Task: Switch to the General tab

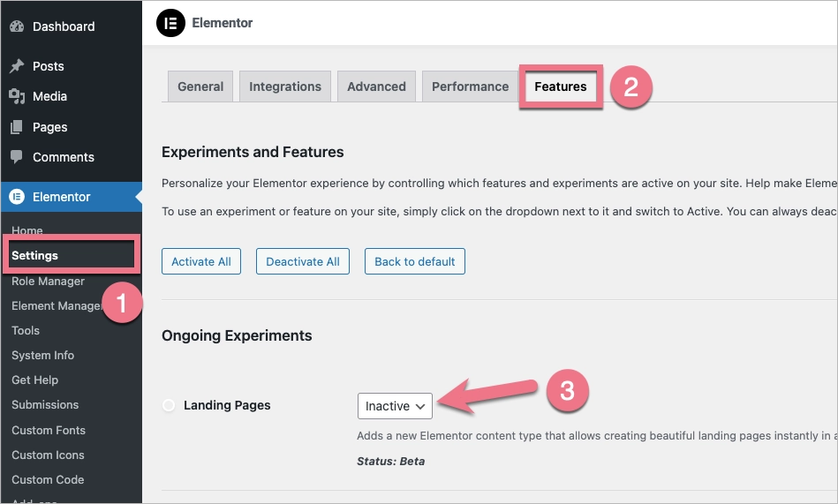Action: pyautogui.click(x=200, y=87)
